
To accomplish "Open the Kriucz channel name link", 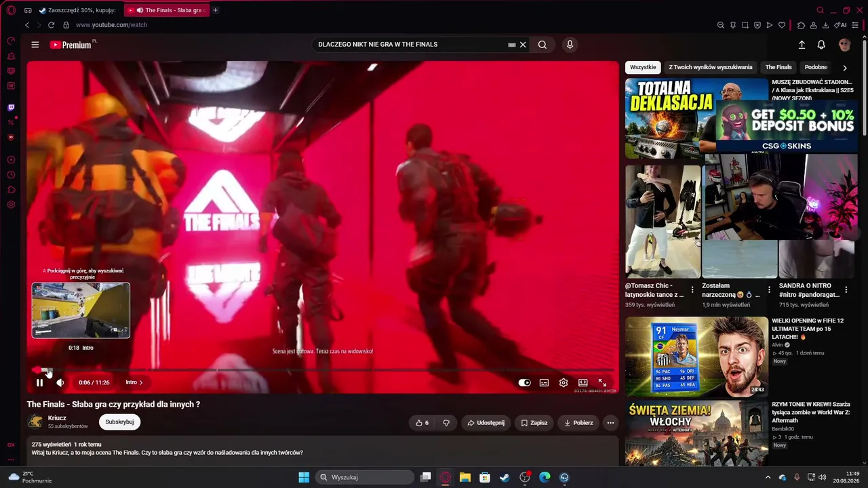I will [x=57, y=418].
